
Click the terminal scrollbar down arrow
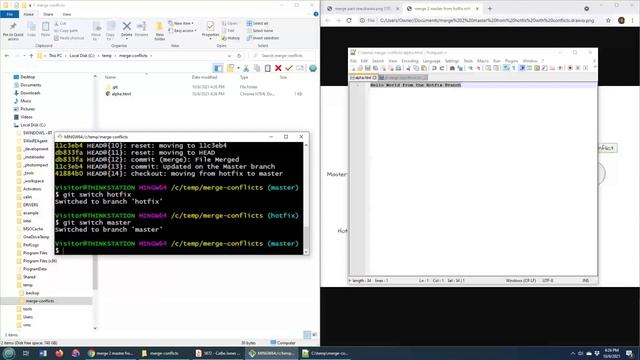coord(306,252)
